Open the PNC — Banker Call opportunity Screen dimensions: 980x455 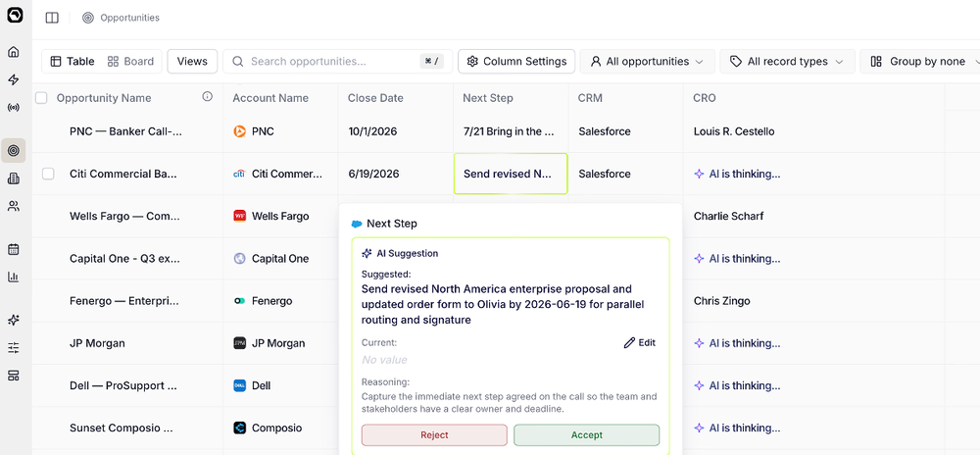(x=125, y=131)
